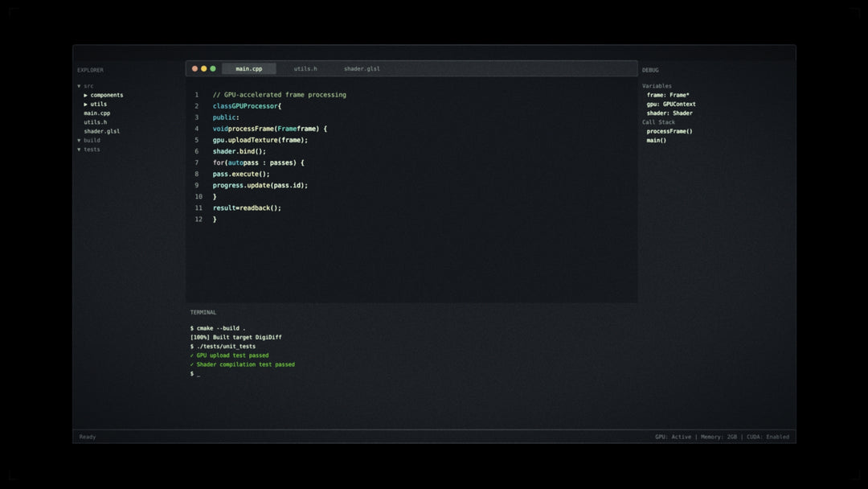Select the processFrame() call stack entry
Image resolution: width=868 pixels, height=489 pixels.
669,131
